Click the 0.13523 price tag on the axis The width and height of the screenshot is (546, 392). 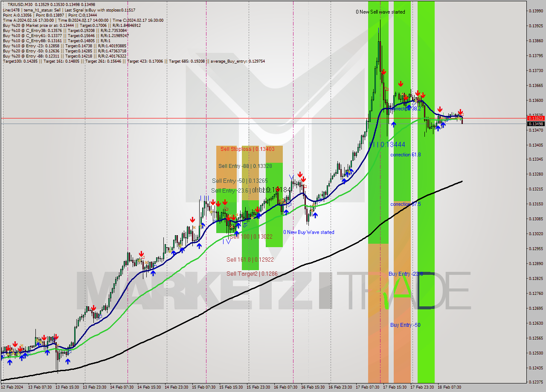point(536,118)
